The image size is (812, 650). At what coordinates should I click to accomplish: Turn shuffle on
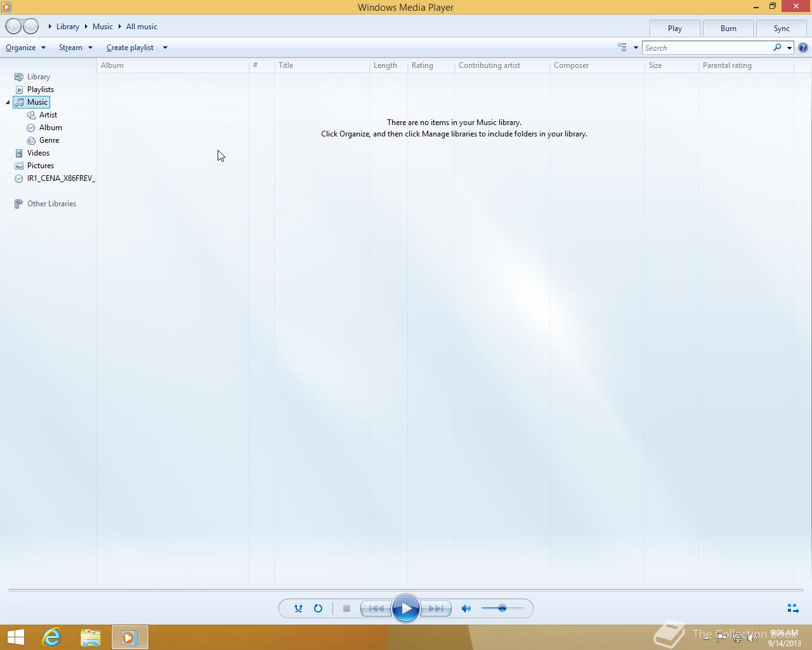point(298,608)
